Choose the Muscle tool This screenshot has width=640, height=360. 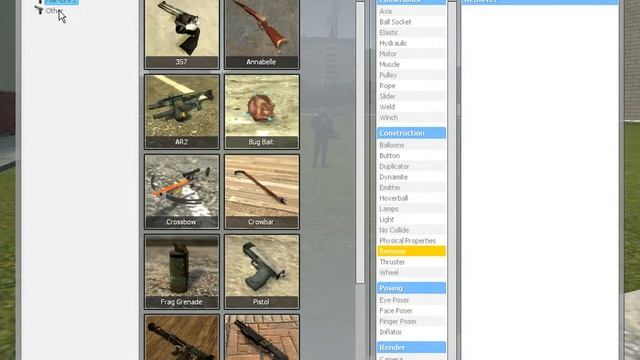click(x=411, y=64)
